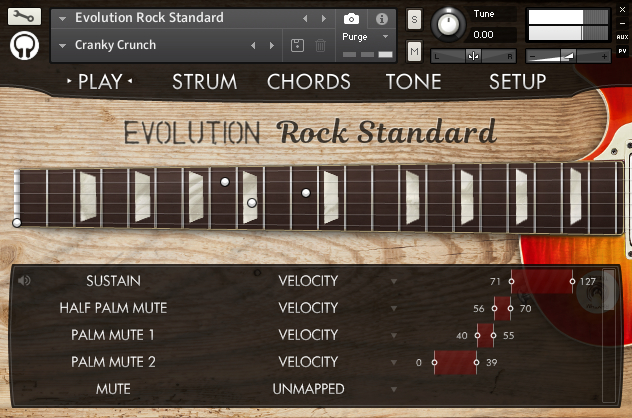Click the camera snapshot icon

(351, 19)
